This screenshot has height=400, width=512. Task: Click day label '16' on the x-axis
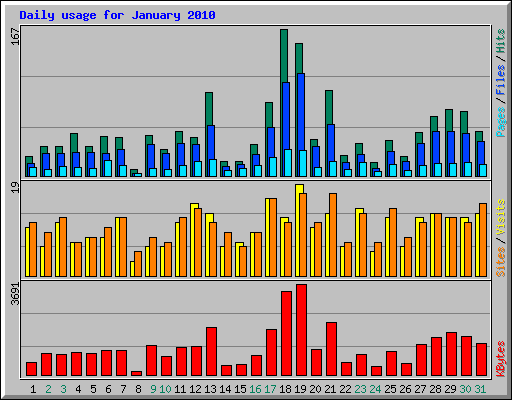255,389
